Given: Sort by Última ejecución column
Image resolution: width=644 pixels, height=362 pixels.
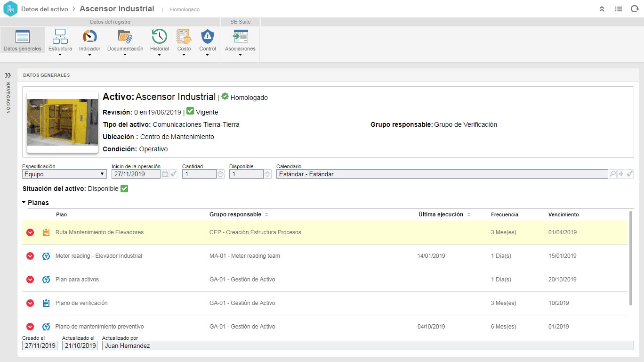Looking at the screenshot, I should click(444, 214).
